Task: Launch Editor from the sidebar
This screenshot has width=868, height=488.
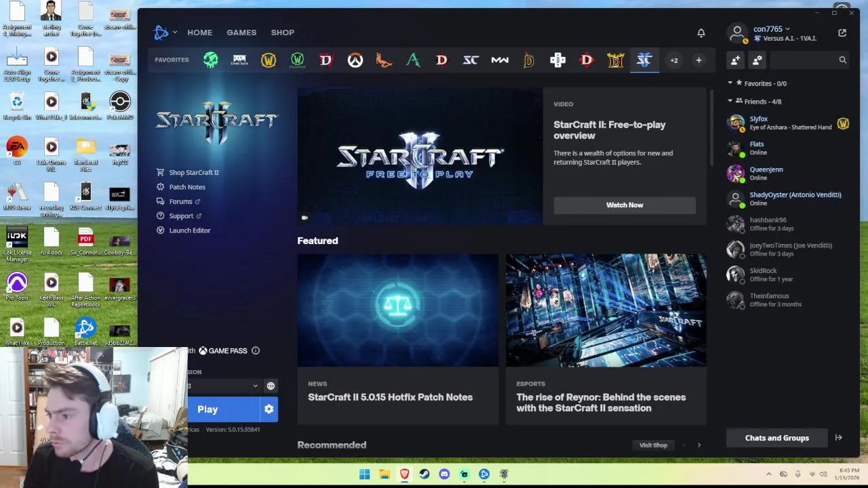Action: pyautogui.click(x=184, y=230)
